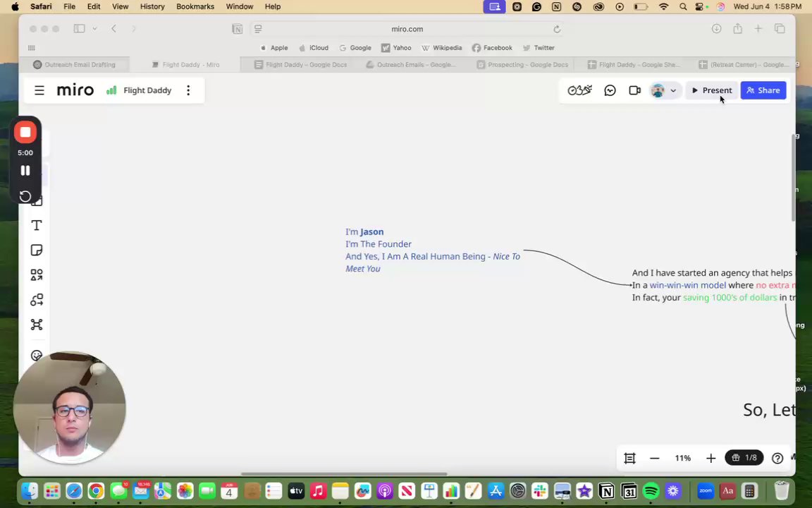Screen dimensions: 812x508
Task: Open the Mind map tool
Action: click(36, 325)
